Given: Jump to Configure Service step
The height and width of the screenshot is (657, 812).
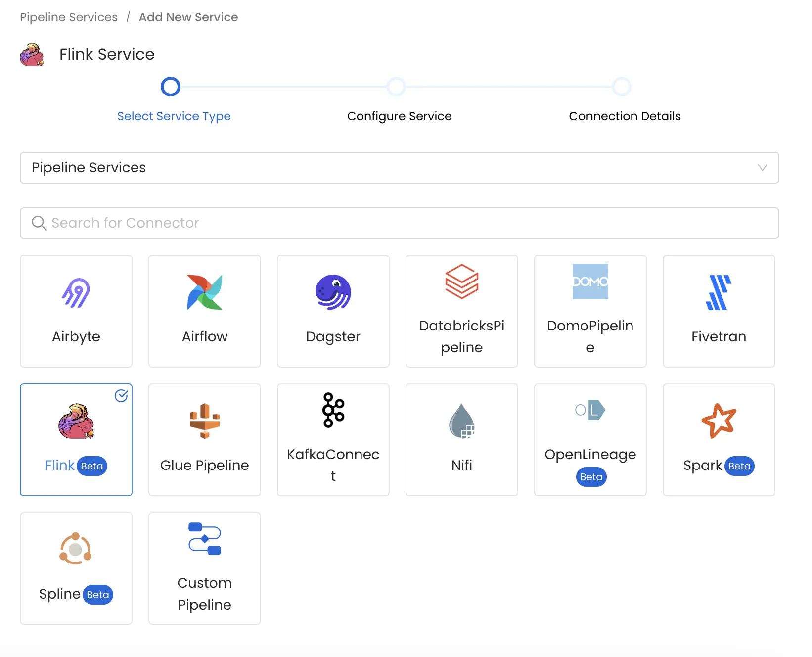Looking at the screenshot, I should tap(396, 87).
